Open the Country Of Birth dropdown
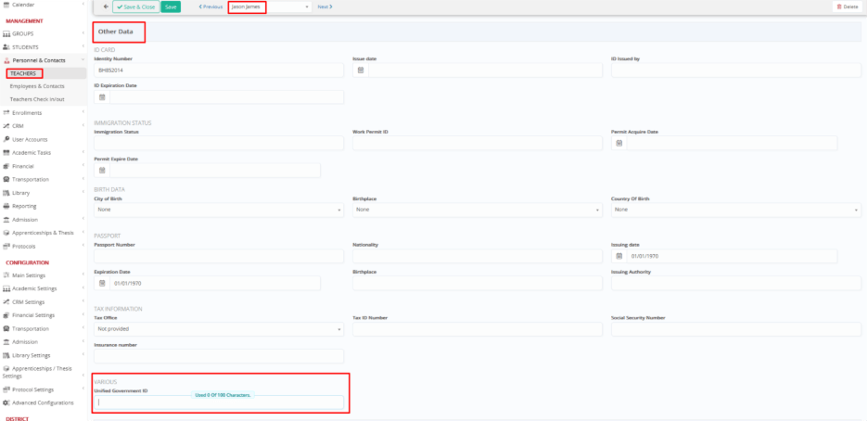Screen dimensions: 868x421 tap(736, 210)
